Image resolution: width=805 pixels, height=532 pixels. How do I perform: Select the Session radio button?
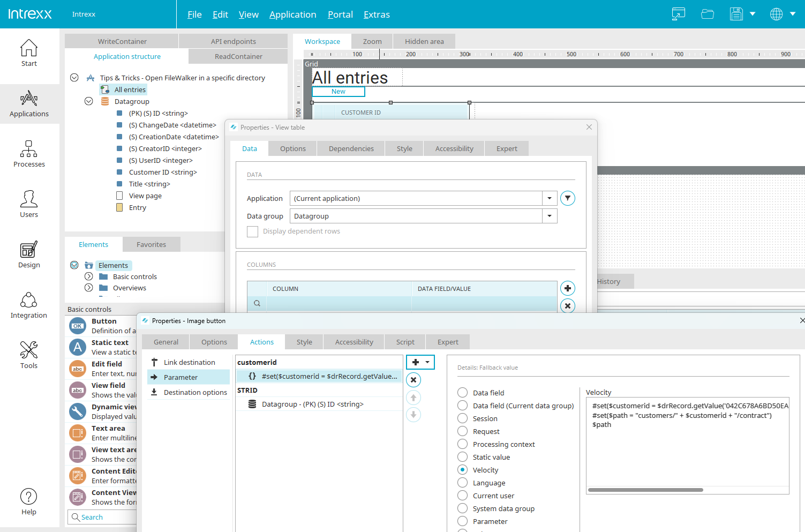click(x=463, y=418)
